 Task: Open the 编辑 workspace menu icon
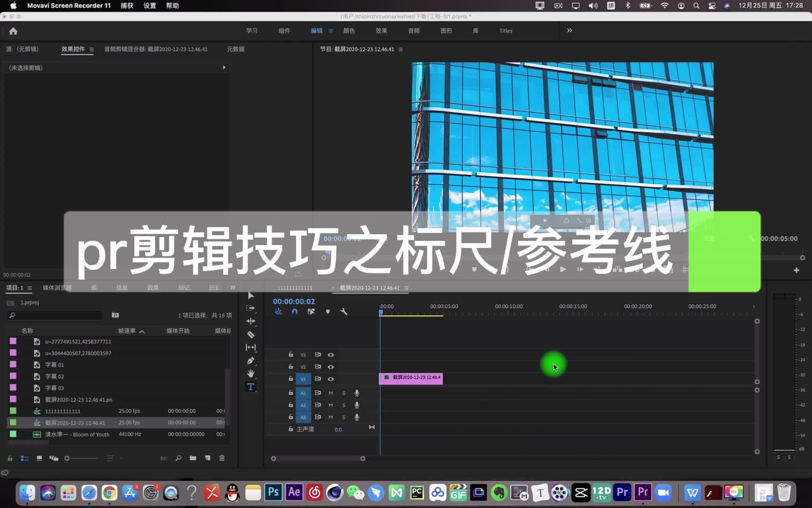click(331, 31)
